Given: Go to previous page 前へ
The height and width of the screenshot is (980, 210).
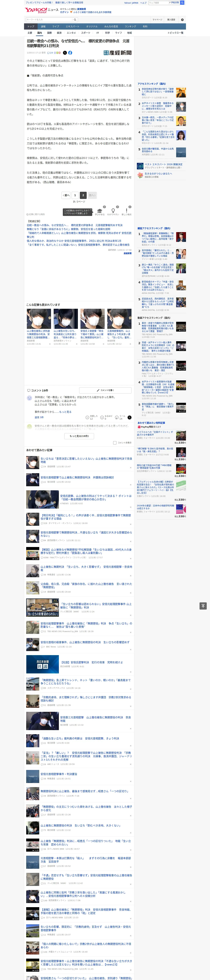Looking at the screenshot, I should 66,195.
